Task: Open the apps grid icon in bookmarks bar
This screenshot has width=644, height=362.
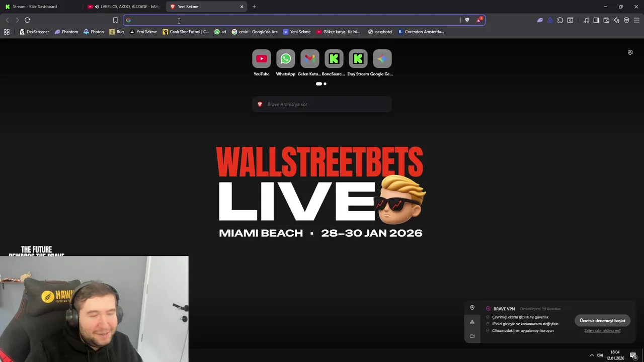Action: pyautogui.click(x=7, y=32)
